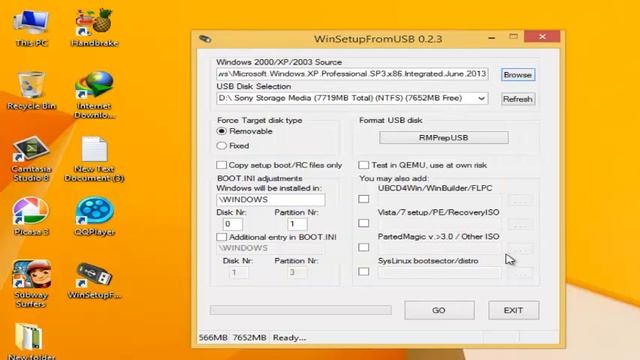Screen dimensions: 640x360
Task: Click Refresh to rescan USB disks
Action: pyautogui.click(x=518, y=99)
